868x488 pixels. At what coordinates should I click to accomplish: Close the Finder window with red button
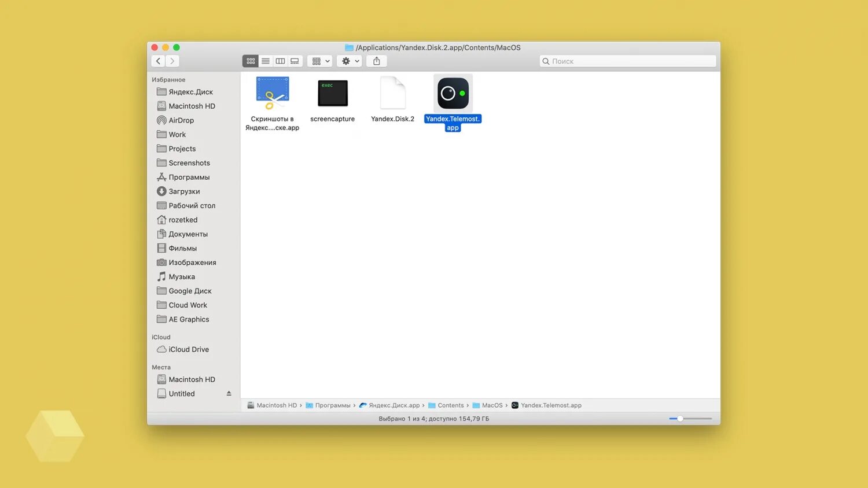tap(155, 47)
